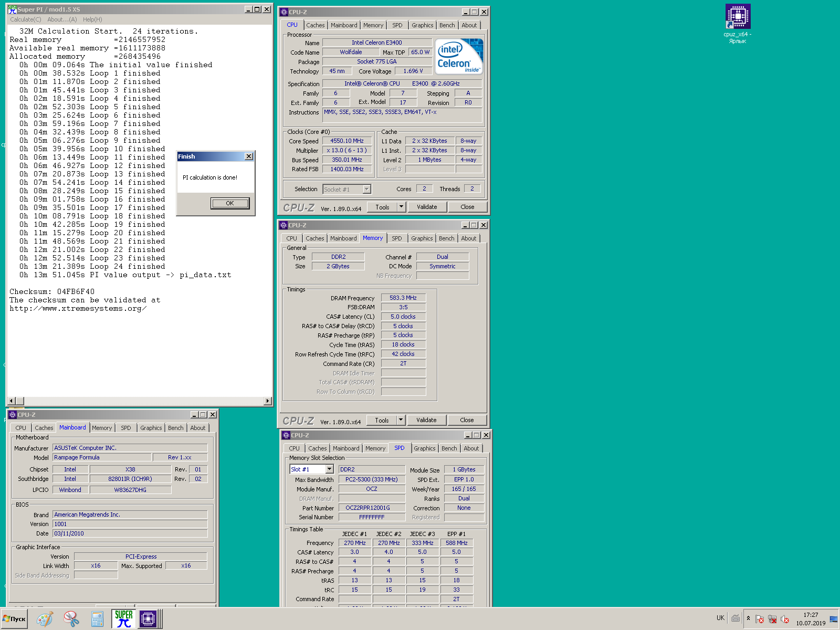This screenshot has width=840, height=630.
Task: Select the CPU tab in CPU-Z Mainboard window
Action: [x=21, y=428]
